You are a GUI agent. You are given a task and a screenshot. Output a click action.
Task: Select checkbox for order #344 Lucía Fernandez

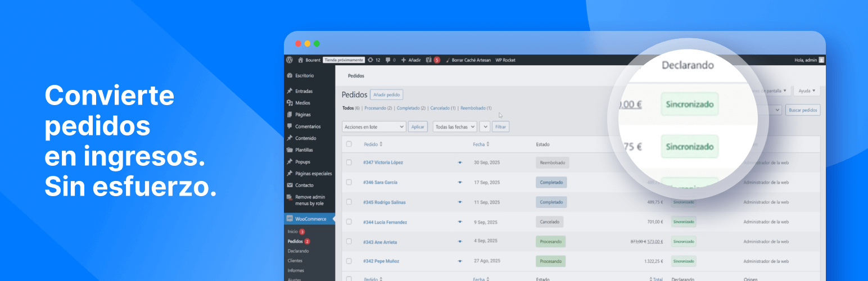[349, 222]
